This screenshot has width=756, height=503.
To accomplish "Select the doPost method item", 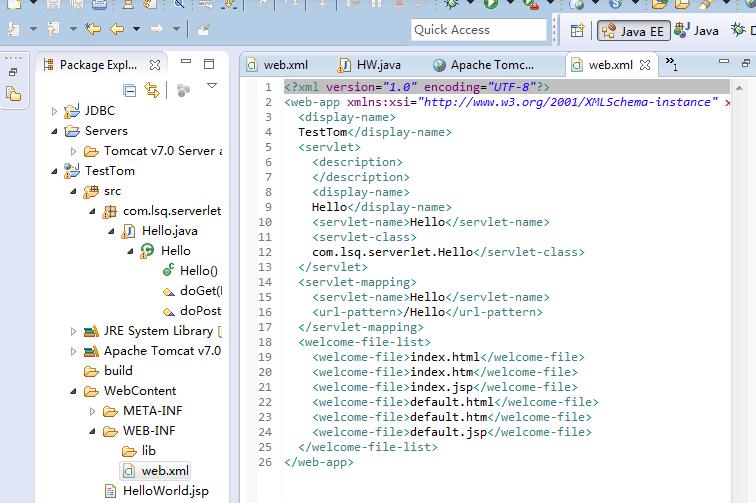I will tap(201, 311).
